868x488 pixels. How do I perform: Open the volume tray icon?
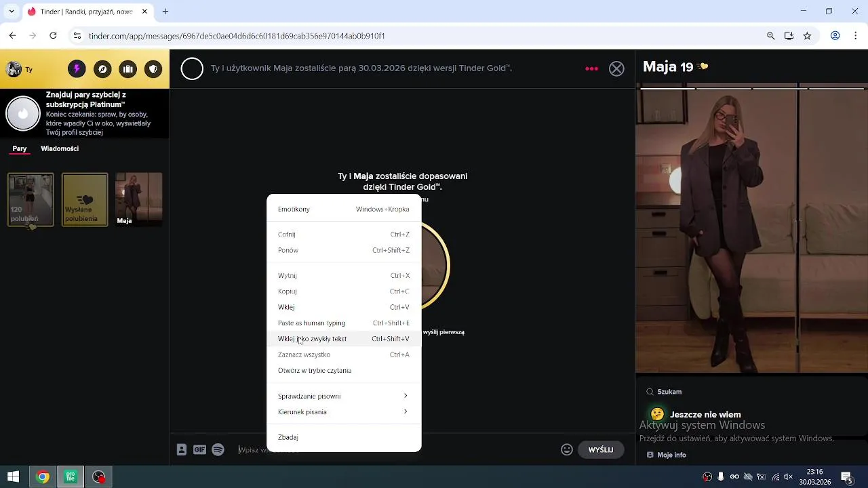789,477
